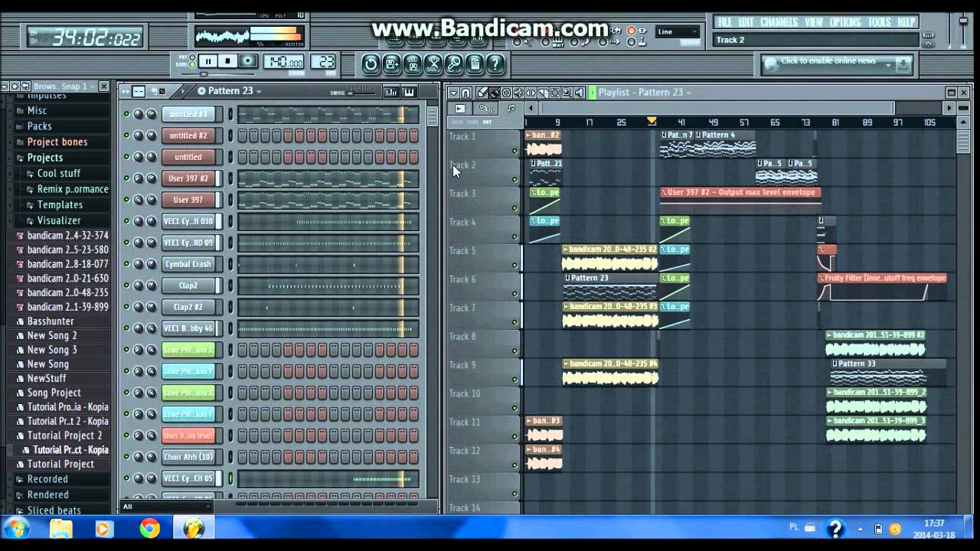Viewport: 980px width, 551px height.
Task: Click the save new version icon
Action: coord(391,64)
